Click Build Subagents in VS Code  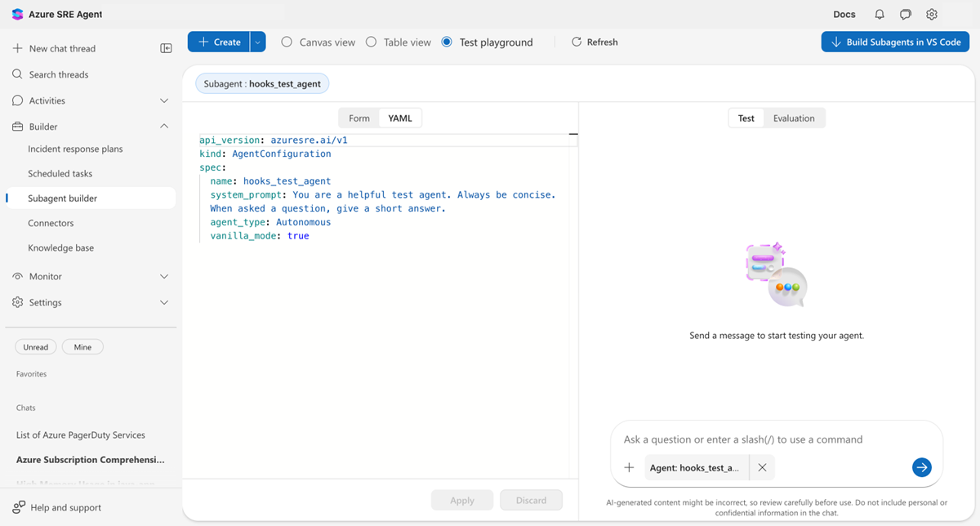click(x=895, y=42)
